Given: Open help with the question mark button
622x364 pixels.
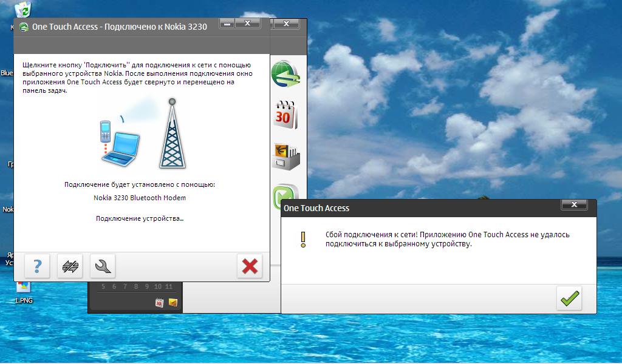Looking at the screenshot, I should pos(37,266).
